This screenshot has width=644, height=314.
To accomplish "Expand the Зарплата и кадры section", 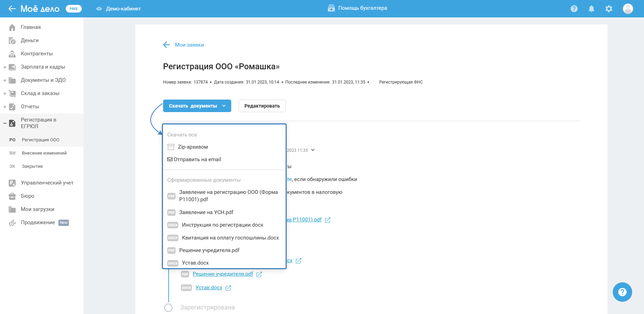I will (5, 67).
